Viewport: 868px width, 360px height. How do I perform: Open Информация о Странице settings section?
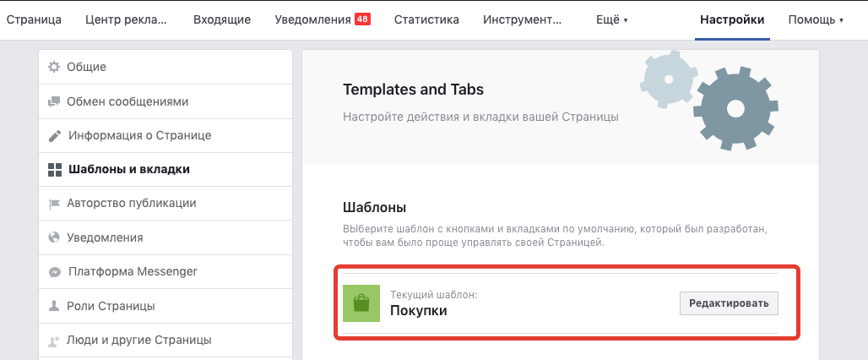coord(165,136)
